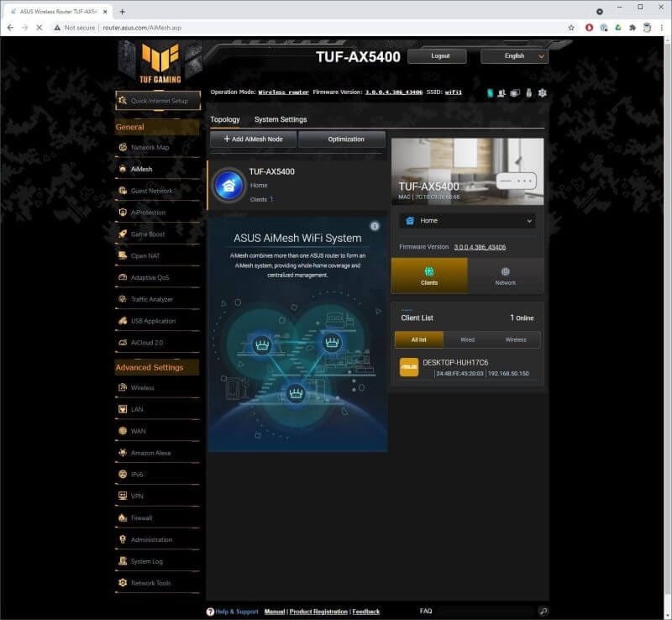The image size is (672, 620).
Task: Click the blue info icon in AiMesh banner
Action: coord(375,226)
